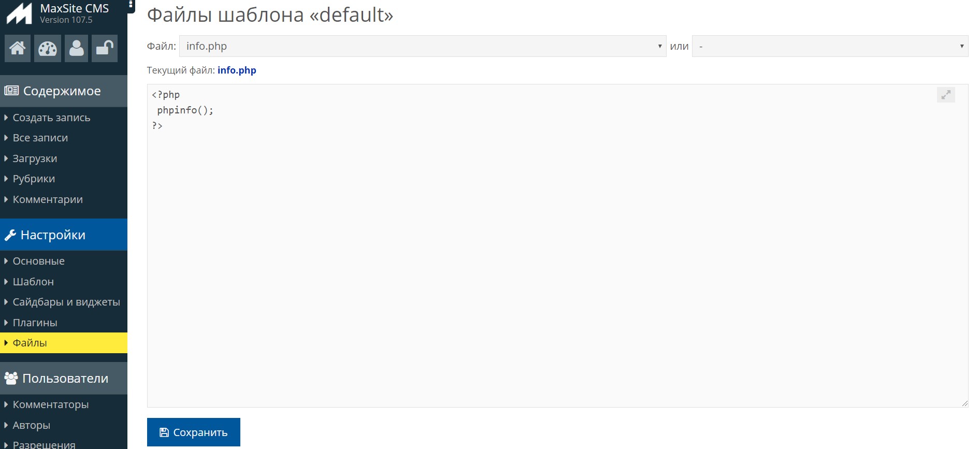This screenshot has width=980, height=449.
Task: Open «Все записи» from the sidebar
Action: pos(40,138)
